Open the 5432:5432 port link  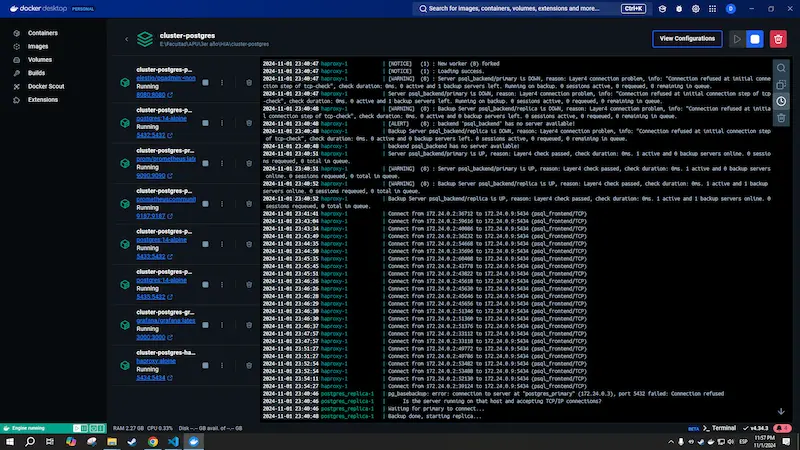coord(154,135)
